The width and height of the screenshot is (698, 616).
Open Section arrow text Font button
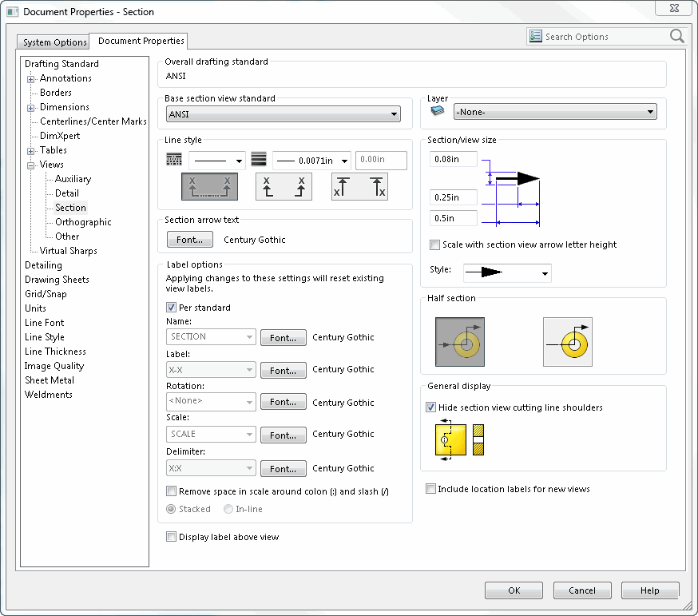tap(189, 240)
